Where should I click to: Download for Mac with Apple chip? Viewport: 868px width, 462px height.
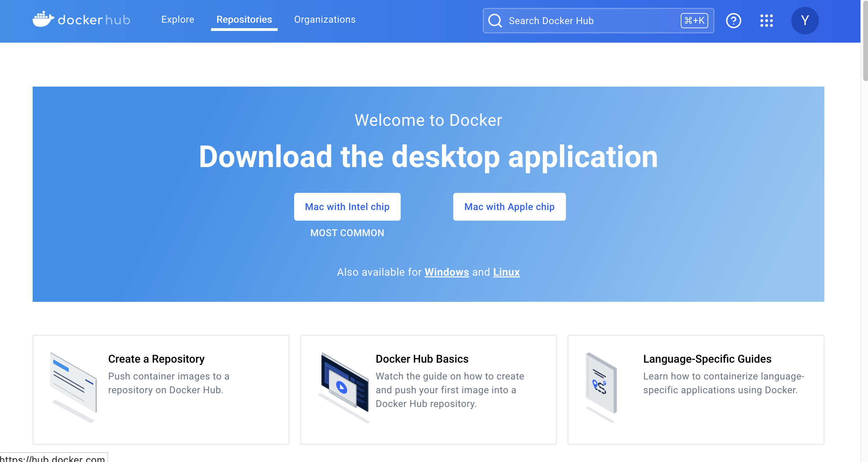pos(509,207)
